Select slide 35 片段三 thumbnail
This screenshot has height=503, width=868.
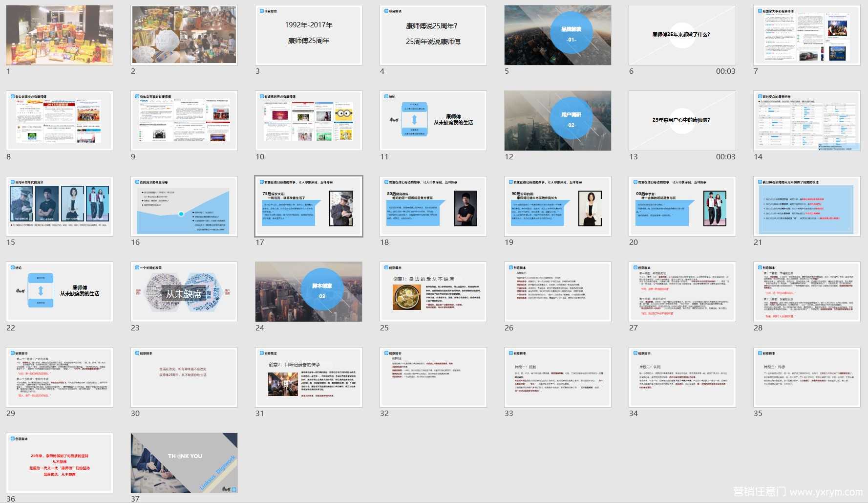click(807, 377)
